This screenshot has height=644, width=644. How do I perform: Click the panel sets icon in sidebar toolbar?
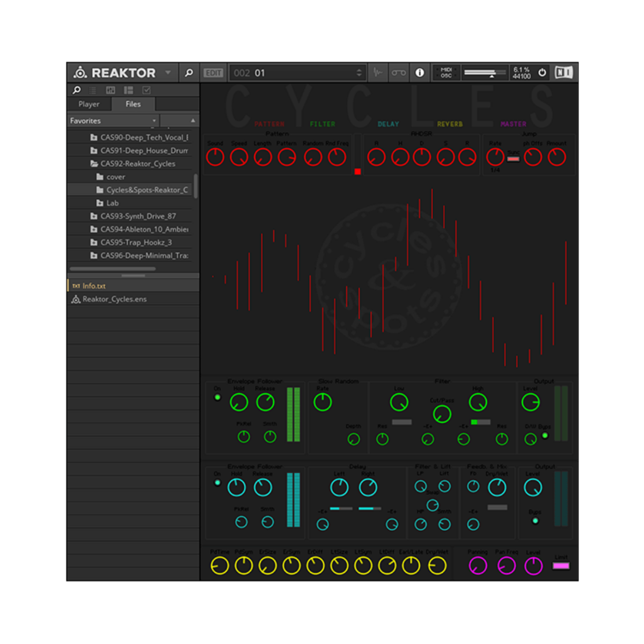click(x=111, y=90)
